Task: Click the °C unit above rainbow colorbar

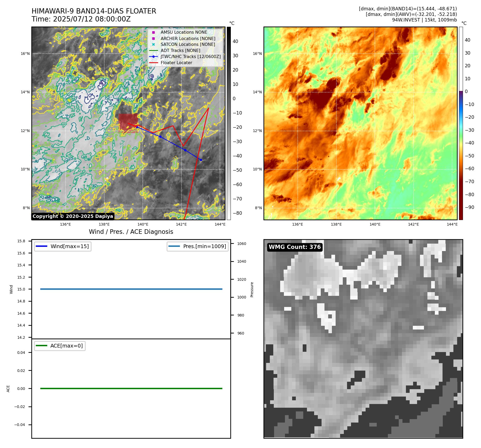Action: click(x=464, y=23)
